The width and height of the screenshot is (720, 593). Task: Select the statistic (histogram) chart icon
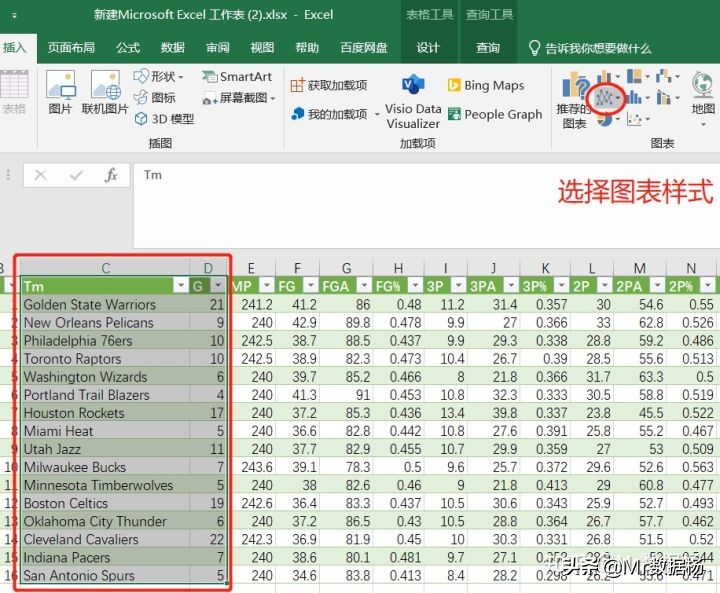[x=634, y=97]
